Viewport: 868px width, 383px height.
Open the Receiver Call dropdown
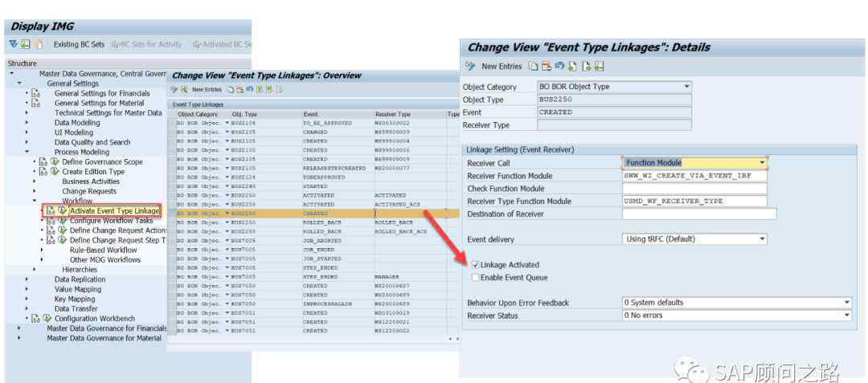(762, 163)
